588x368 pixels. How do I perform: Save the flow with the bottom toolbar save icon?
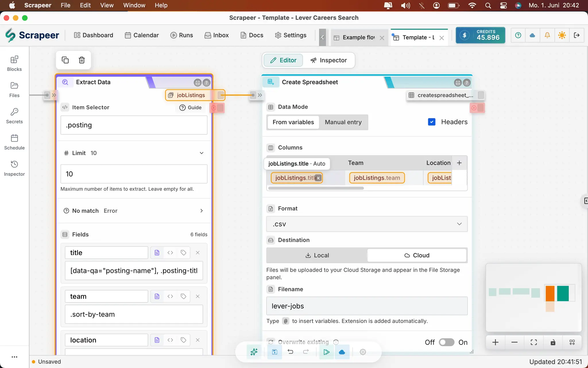tap(275, 352)
